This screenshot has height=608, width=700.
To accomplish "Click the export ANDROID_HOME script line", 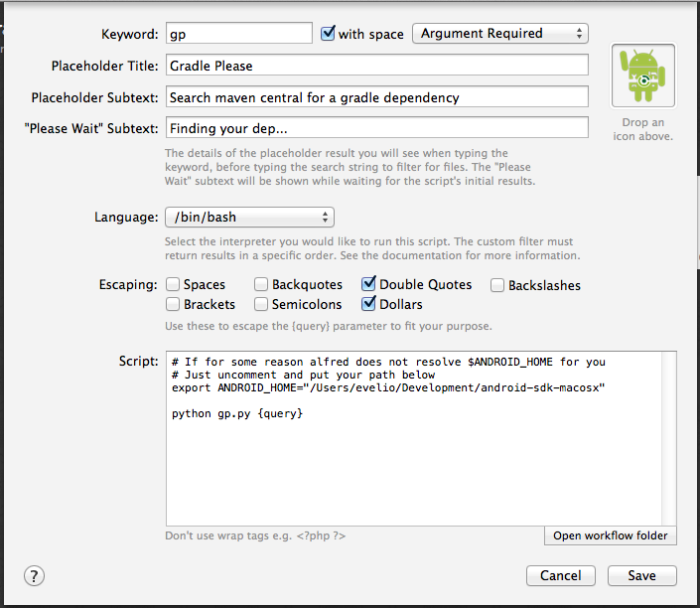I will (x=388, y=387).
